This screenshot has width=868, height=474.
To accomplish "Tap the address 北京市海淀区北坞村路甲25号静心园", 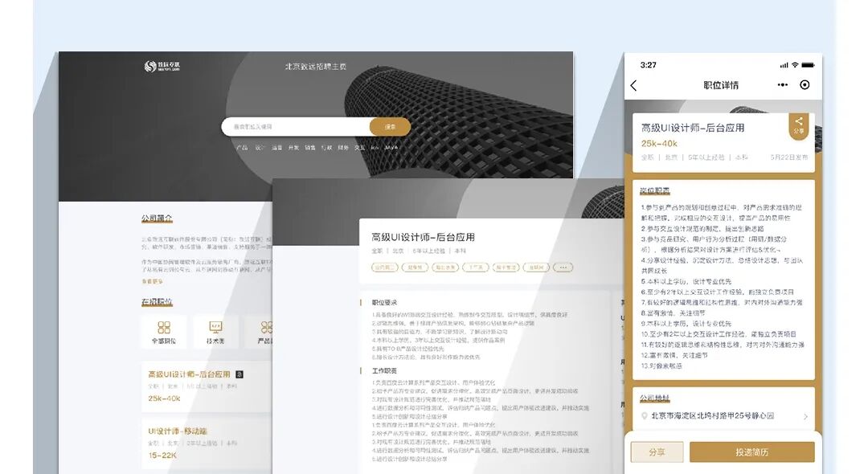I will [x=712, y=415].
